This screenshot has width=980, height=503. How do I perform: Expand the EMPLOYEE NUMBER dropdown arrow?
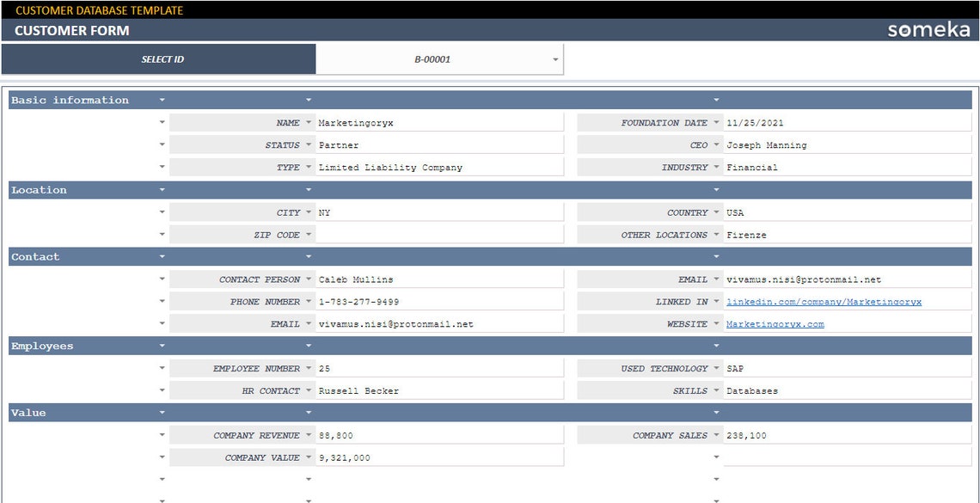(x=308, y=367)
